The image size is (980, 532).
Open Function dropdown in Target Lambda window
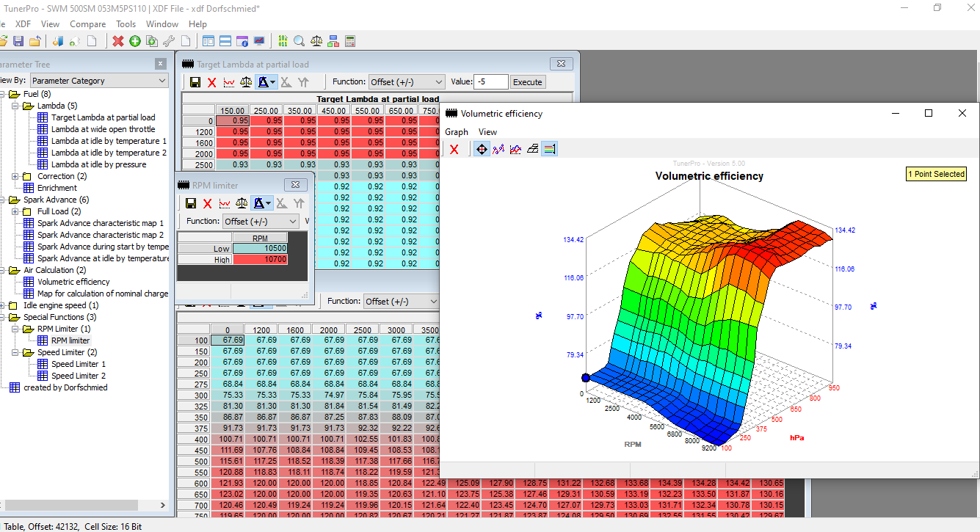click(x=407, y=82)
